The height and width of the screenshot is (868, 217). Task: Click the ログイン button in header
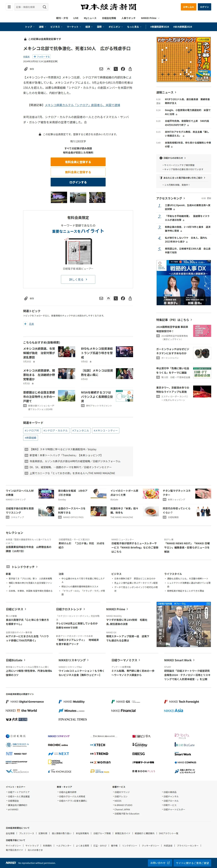[x=205, y=7]
